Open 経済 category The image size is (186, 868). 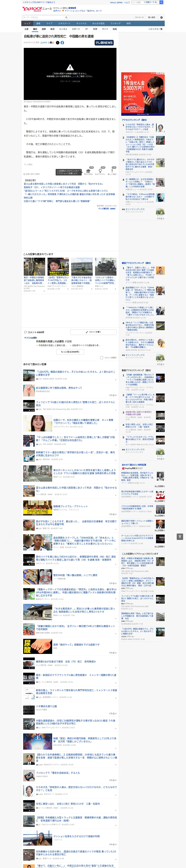(52, 29)
